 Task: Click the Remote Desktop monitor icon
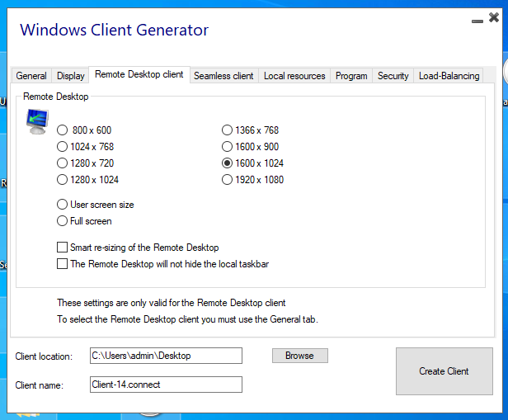37,121
